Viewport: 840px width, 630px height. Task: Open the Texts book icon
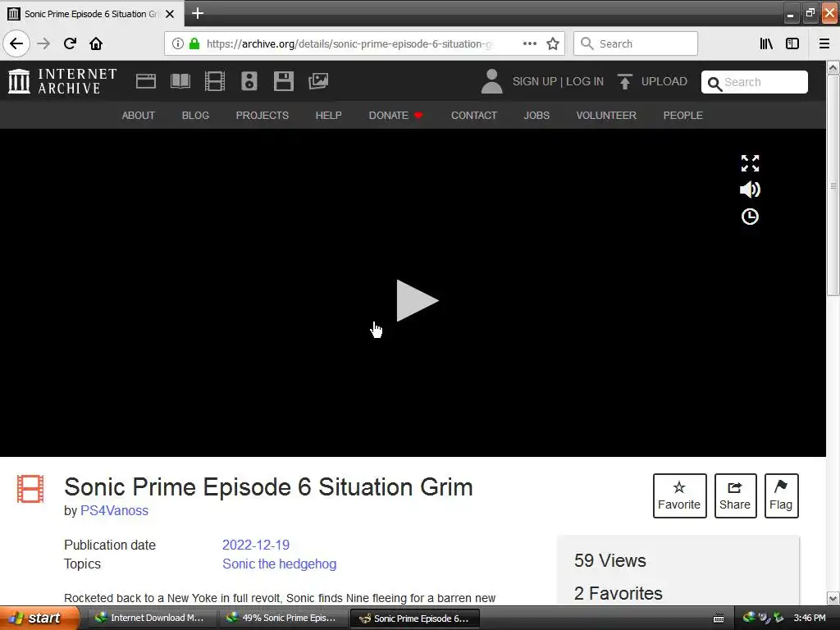(180, 81)
